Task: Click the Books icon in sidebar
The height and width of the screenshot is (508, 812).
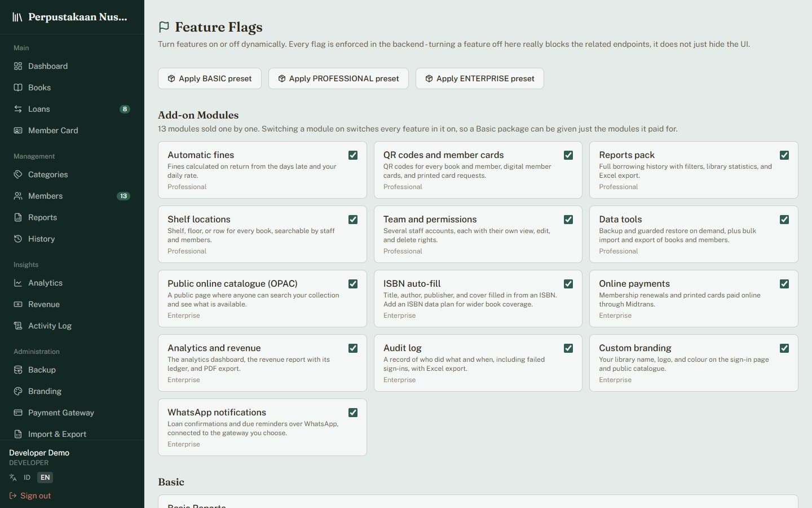Action: pos(18,87)
